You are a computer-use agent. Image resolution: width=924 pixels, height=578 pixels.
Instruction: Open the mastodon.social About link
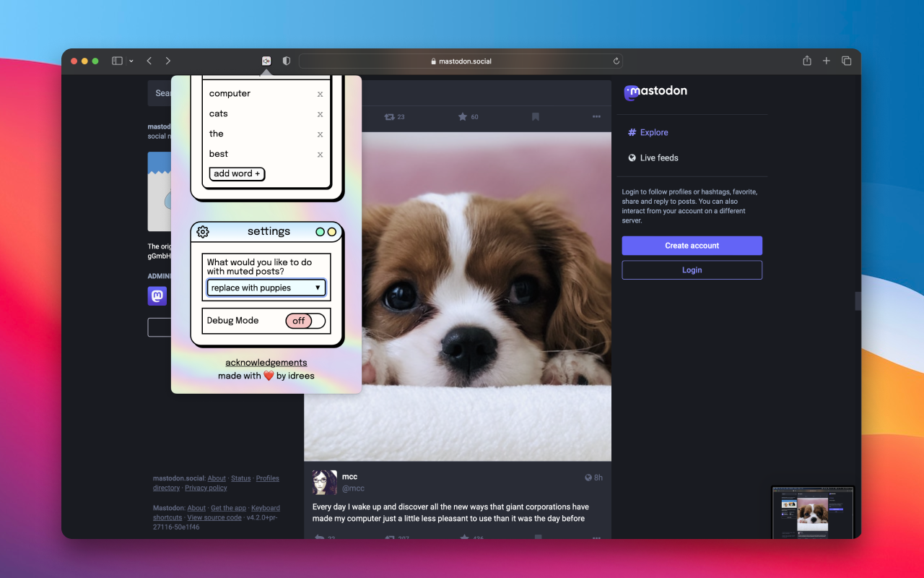coord(217,478)
